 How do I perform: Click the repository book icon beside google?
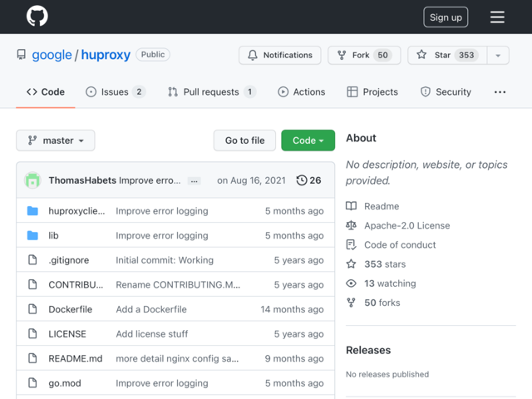point(22,55)
